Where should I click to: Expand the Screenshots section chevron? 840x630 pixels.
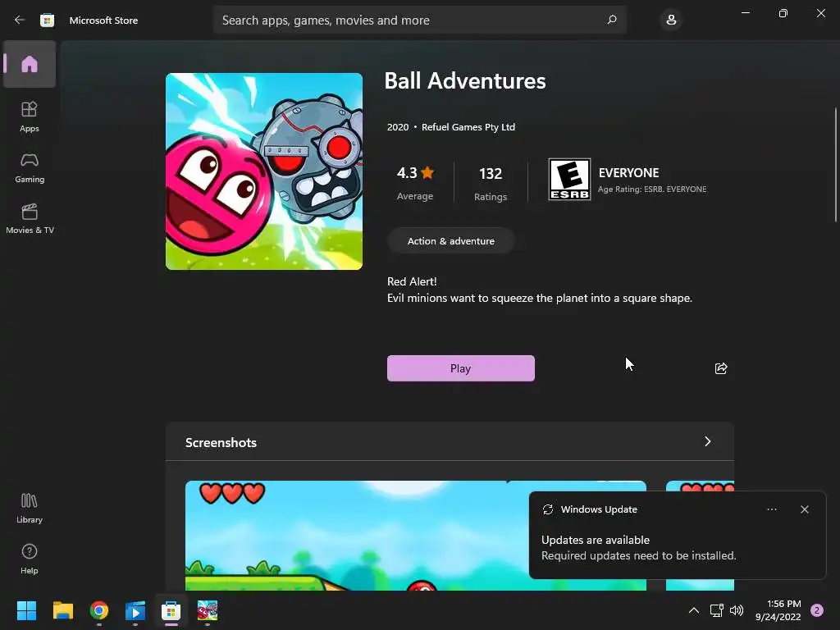[708, 441]
